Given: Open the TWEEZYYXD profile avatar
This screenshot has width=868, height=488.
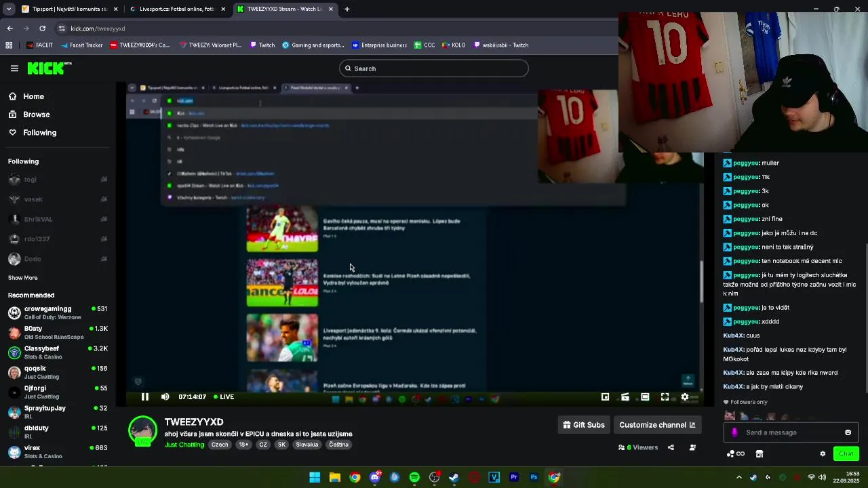Looking at the screenshot, I should click(143, 432).
